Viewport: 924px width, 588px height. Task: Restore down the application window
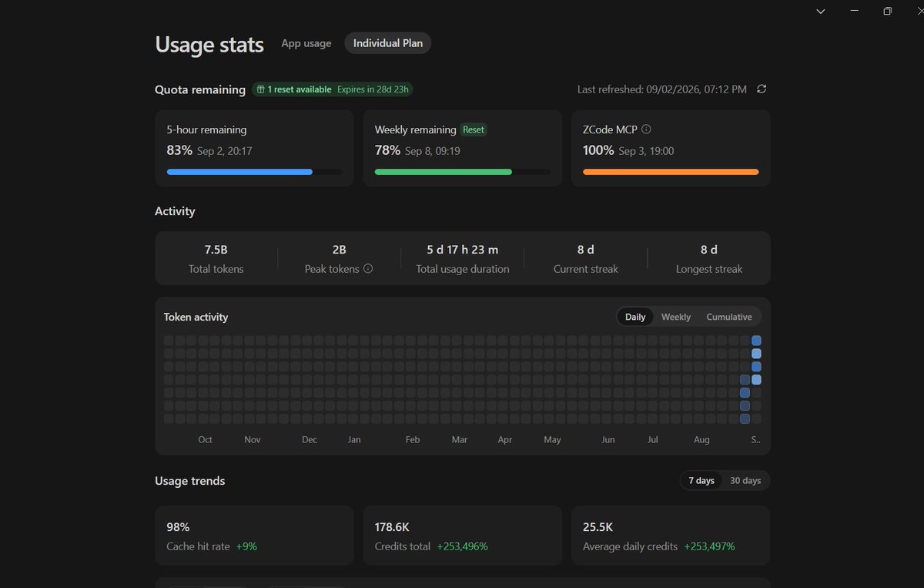tap(888, 12)
